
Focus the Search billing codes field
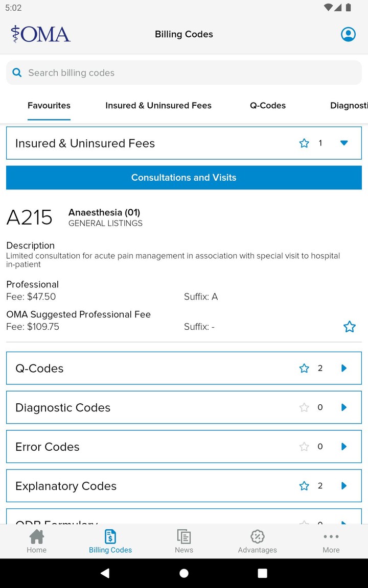click(189, 73)
